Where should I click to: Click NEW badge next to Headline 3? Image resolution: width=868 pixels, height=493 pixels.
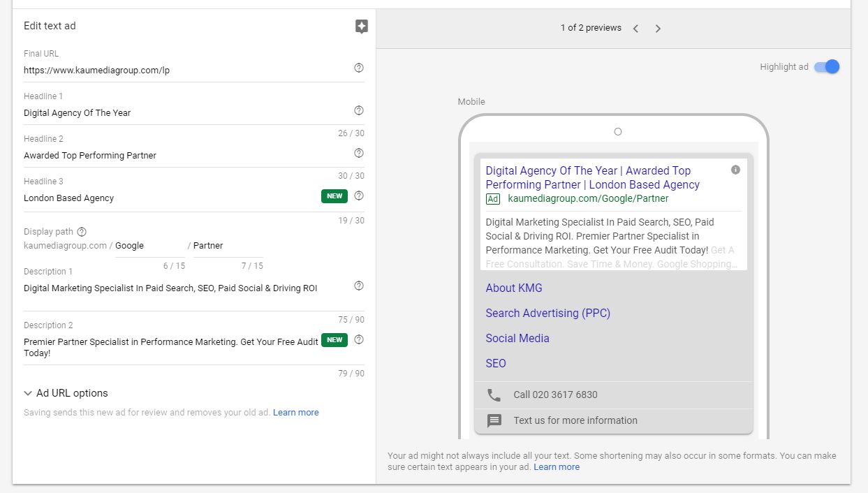tap(334, 196)
